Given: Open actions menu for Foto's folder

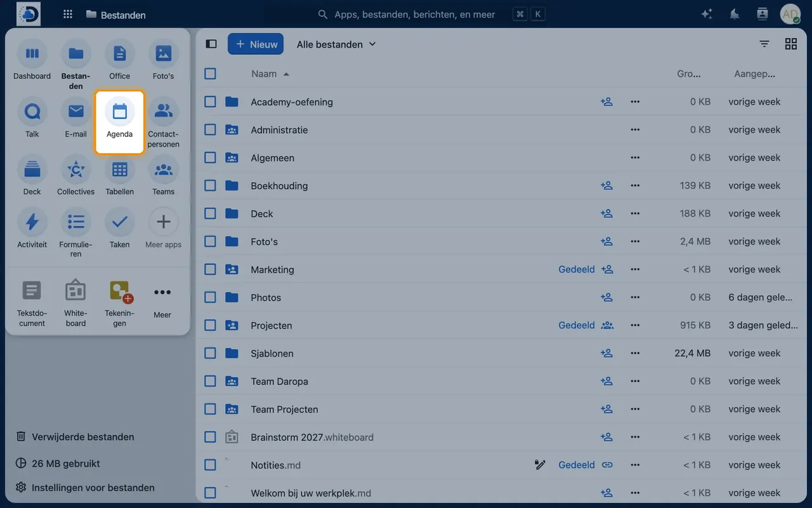Looking at the screenshot, I should 635,241.
